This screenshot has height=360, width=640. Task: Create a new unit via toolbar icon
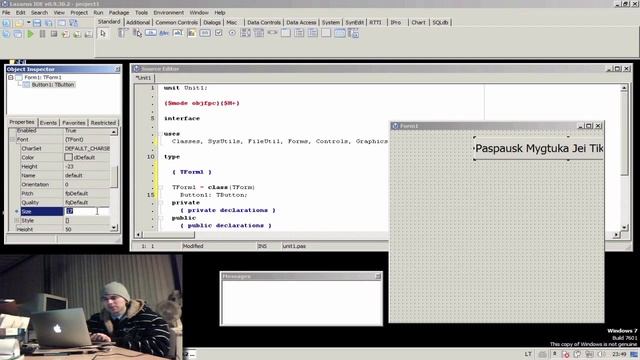coord(7,23)
